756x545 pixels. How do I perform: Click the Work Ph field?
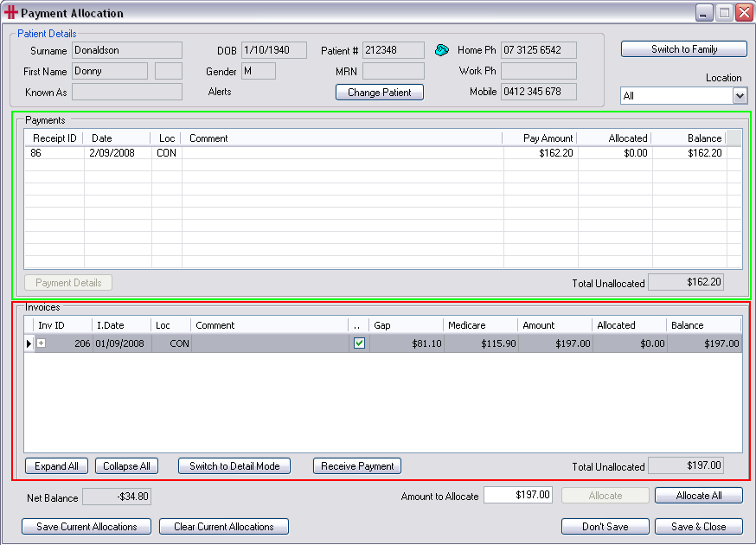[539, 71]
